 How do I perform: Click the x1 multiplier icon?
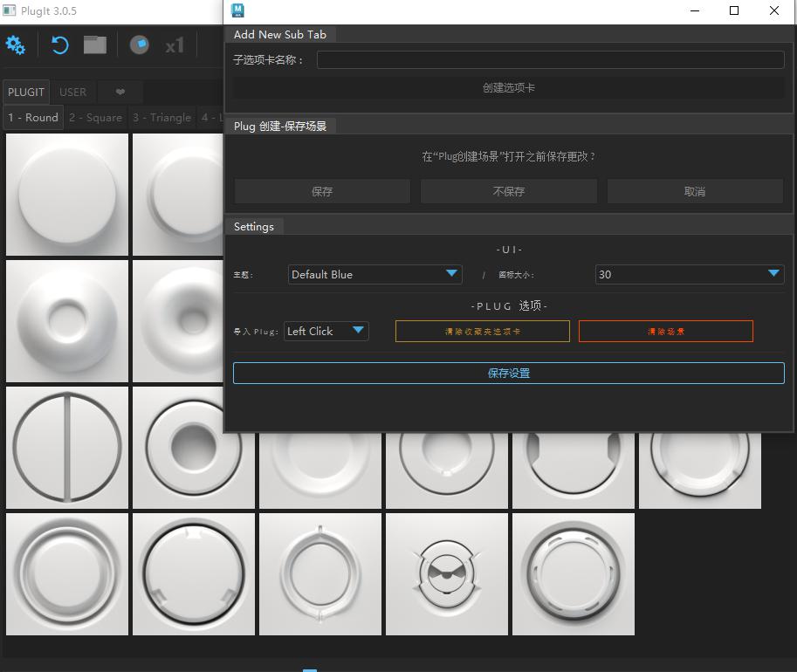click(175, 45)
